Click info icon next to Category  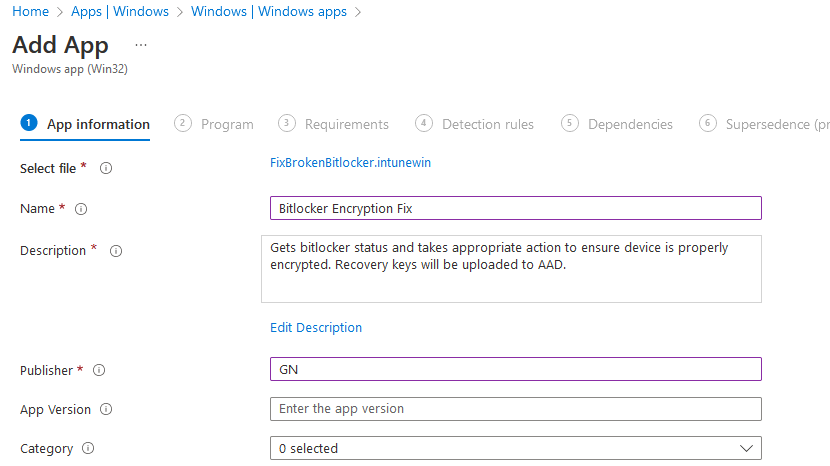coord(88,449)
